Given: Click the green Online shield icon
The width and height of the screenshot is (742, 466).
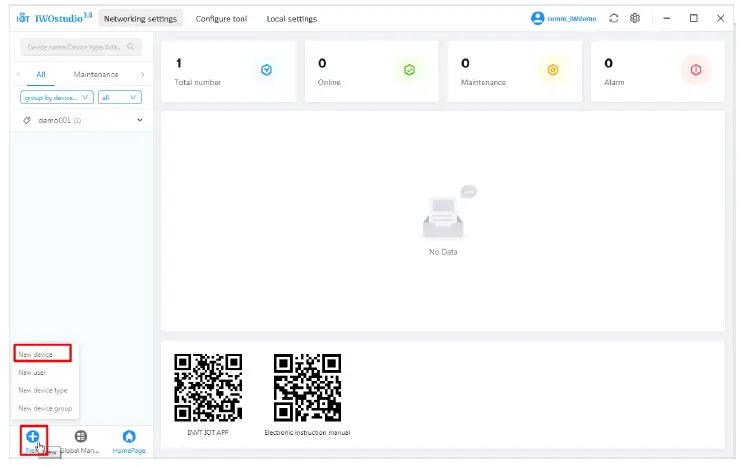Looking at the screenshot, I should [x=409, y=70].
